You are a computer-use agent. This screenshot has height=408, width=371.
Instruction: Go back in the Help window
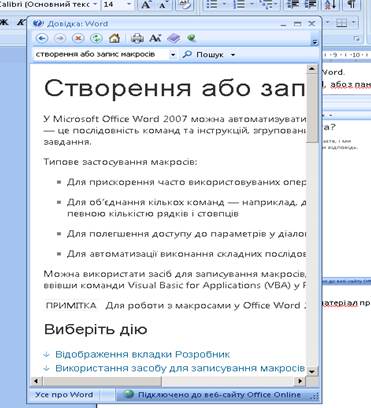coord(42,38)
